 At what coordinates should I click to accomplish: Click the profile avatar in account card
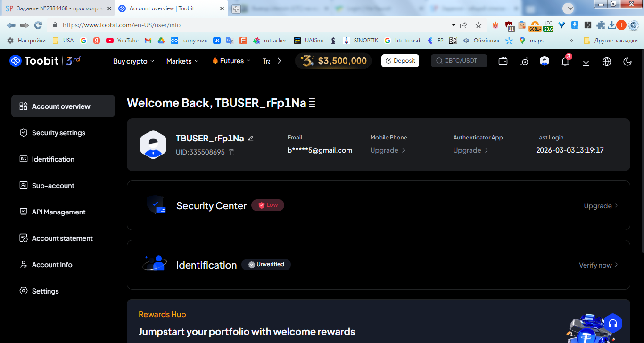click(x=153, y=145)
